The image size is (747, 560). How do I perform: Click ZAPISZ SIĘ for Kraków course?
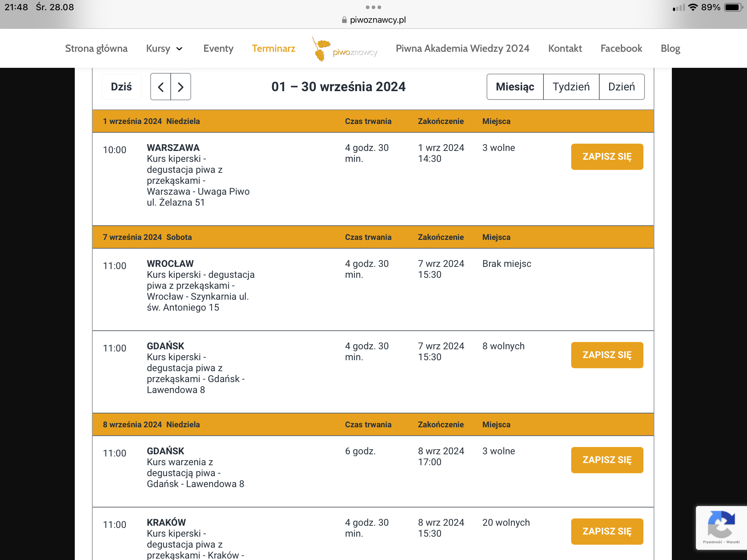[607, 531]
